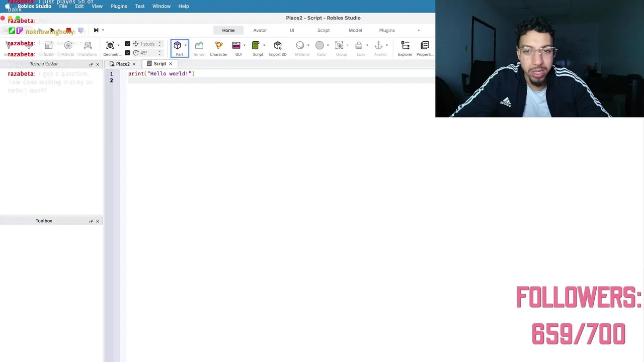
Task: Open the Plugins menu in menu bar
Action: [119, 6]
